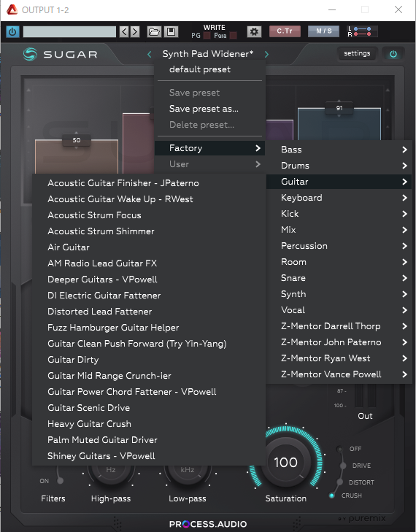Open the L/R channel routing icon
416x532 pixels.
363,31
